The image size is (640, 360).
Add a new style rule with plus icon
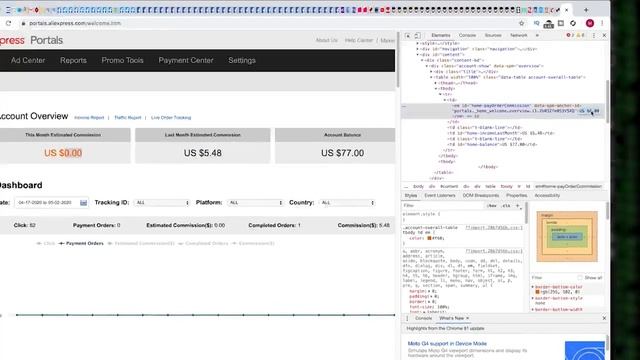[518, 206]
